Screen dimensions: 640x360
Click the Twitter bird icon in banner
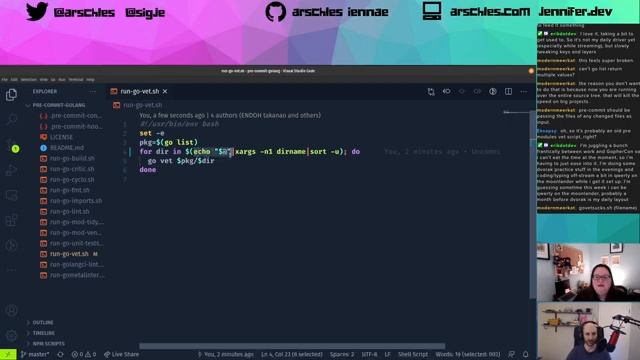[37, 11]
